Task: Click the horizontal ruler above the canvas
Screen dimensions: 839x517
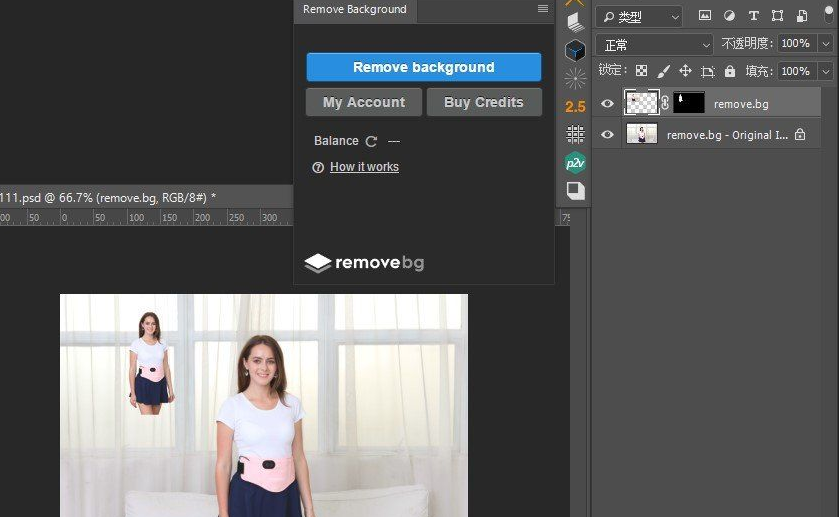Action: pos(146,217)
